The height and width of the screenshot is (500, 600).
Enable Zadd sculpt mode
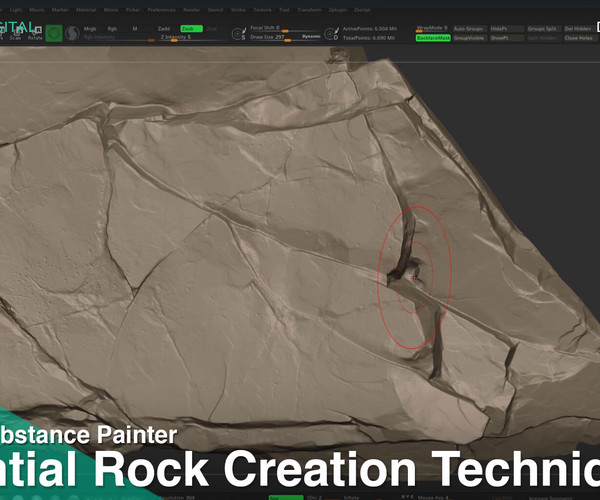point(164,29)
